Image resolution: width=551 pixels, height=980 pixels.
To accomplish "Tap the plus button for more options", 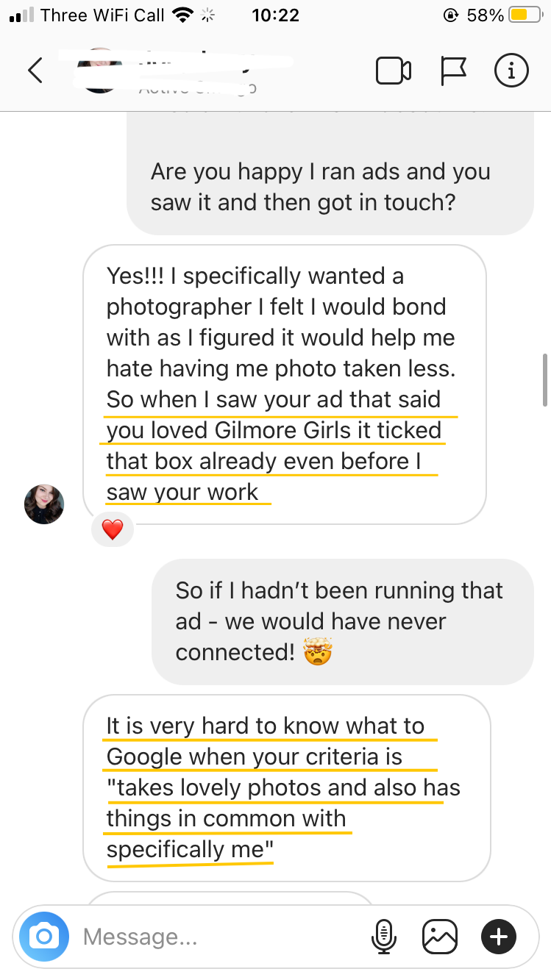I will point(499,937).
